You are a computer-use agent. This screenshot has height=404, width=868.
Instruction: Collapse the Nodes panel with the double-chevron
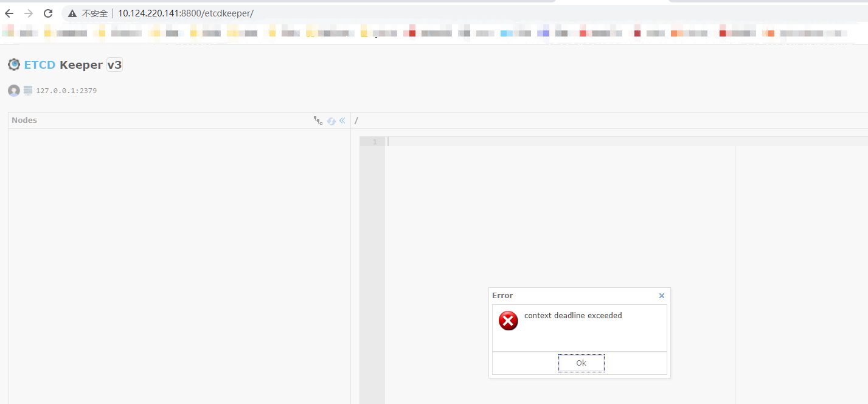(342, 120)
